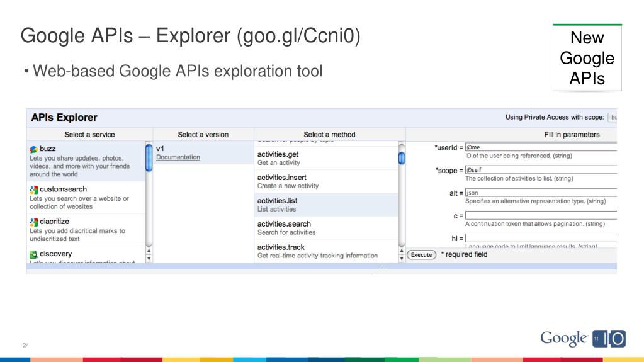Click the discovery service name
This screenshot has width=644, height=362.
click(56, 254)
